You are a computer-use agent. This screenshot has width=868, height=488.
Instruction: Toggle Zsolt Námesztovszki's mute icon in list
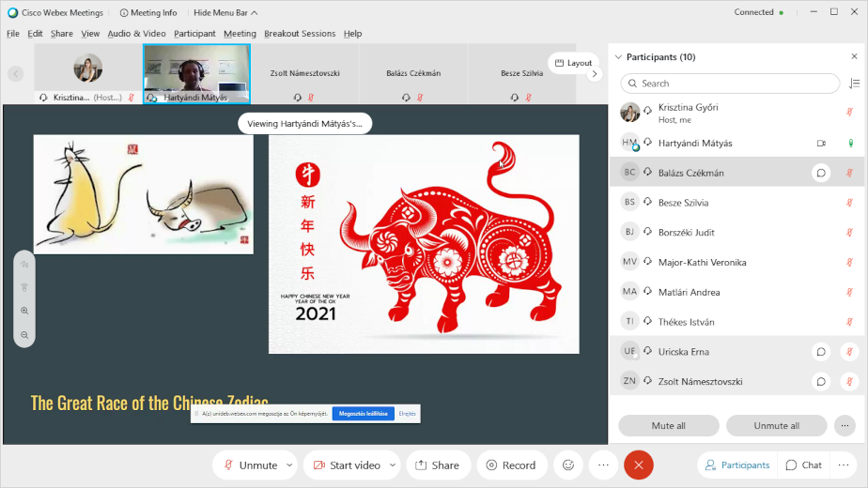click(849, 382)
